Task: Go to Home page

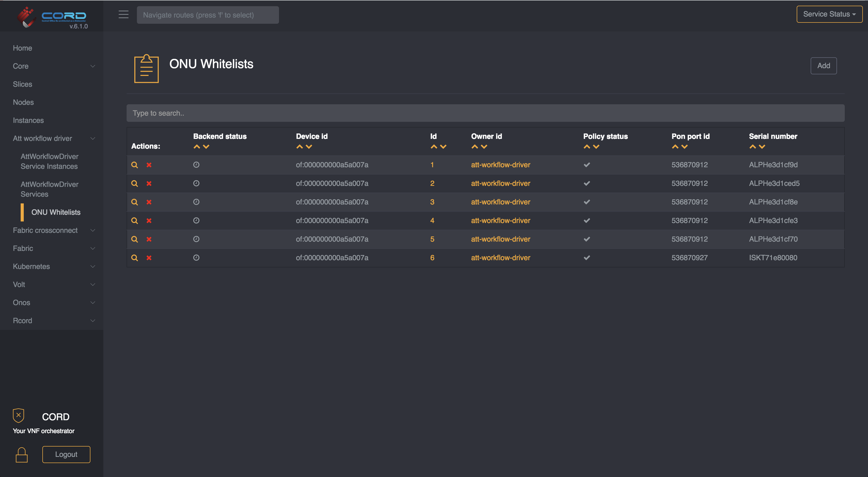Action: [22, 48]
